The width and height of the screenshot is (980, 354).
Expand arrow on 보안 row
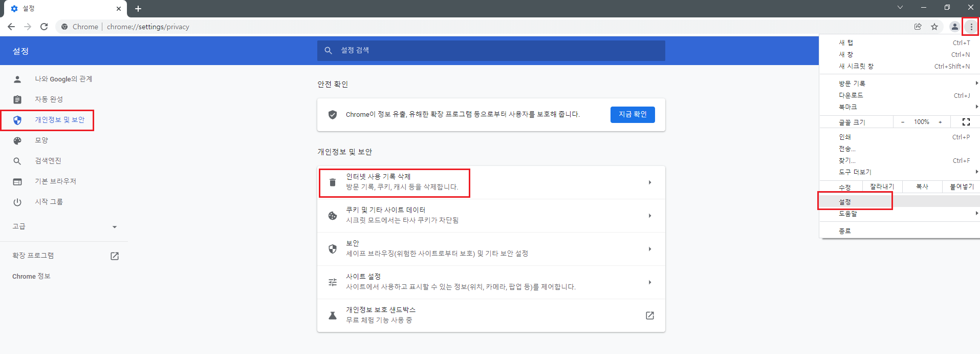point(650,249)
